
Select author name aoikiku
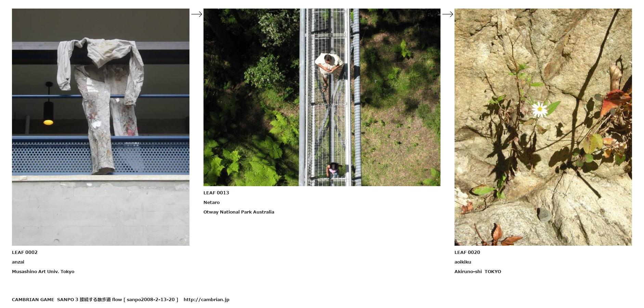click(x=463, y=262)
